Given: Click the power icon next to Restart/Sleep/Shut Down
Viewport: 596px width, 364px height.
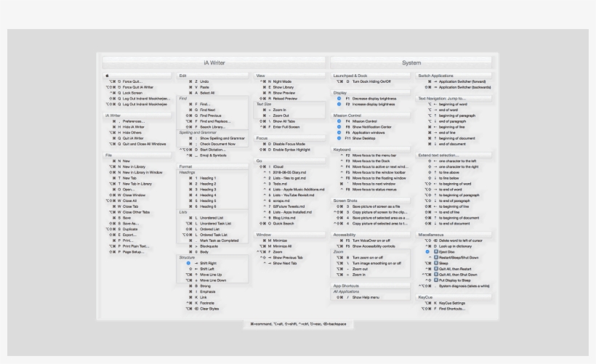Looking at the screenshot, I should [436, 258].
